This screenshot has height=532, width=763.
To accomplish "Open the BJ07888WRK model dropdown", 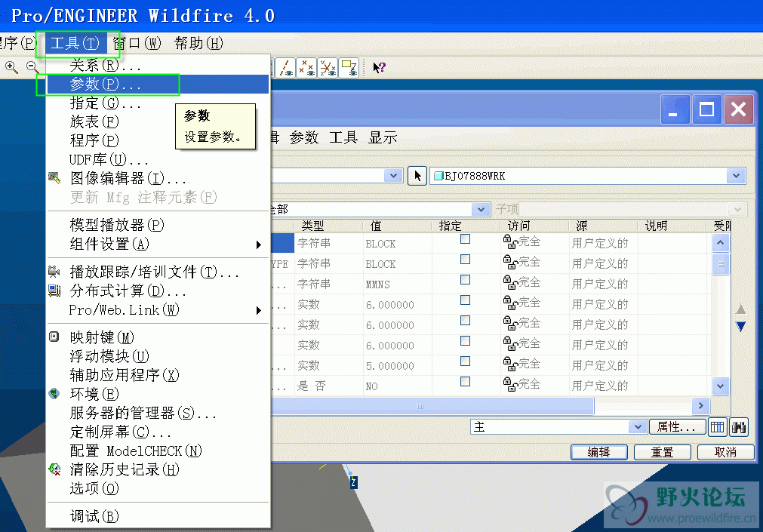I will pos(736,176).
